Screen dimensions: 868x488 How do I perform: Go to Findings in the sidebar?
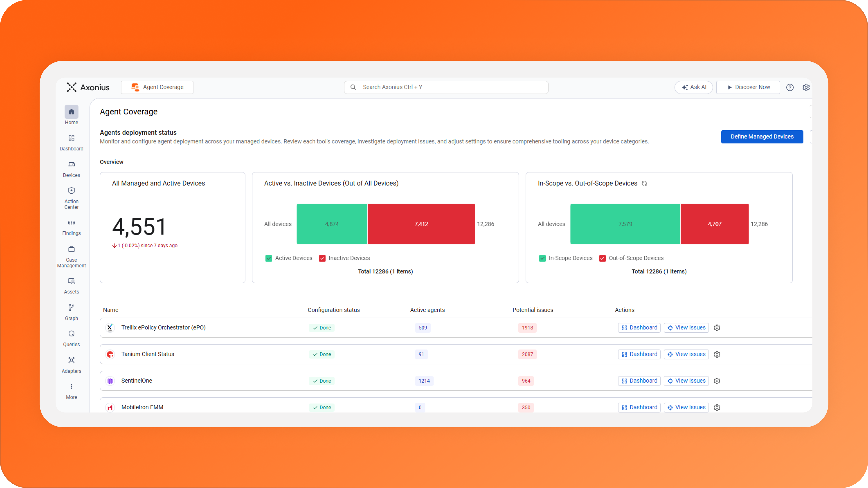[71, 223]
